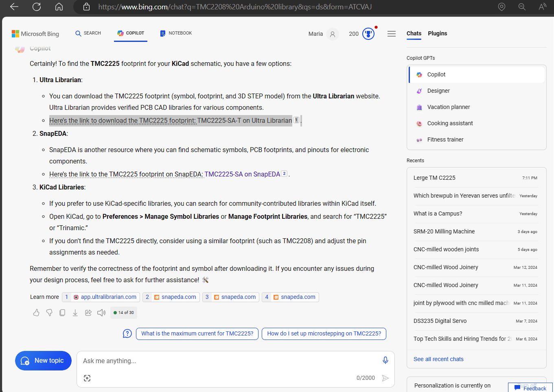Switch to the Search tab
The image size is (554, 392).
[x=88, y=33]
